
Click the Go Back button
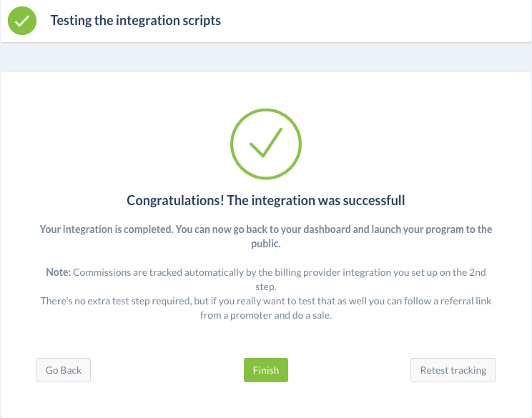pos(64,370)
